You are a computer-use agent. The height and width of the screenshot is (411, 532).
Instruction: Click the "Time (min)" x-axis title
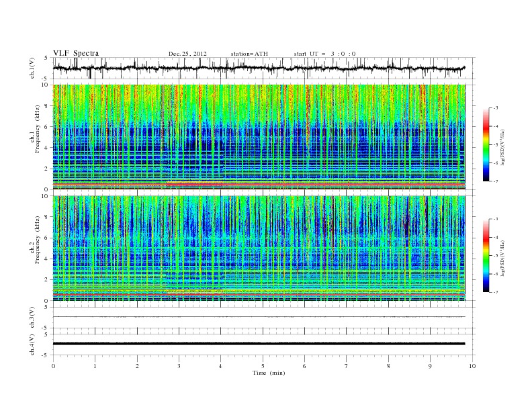click(x=269, y=373)
